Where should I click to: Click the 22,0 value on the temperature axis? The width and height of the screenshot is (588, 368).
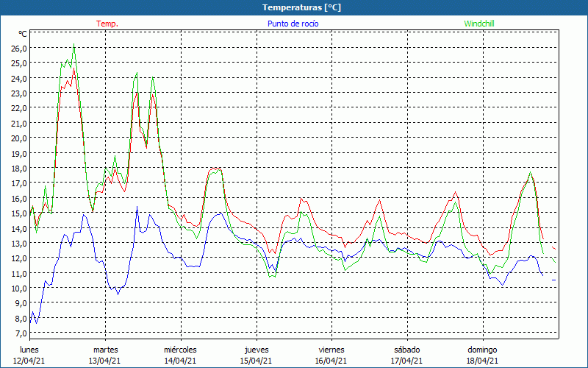coord(19,108)
